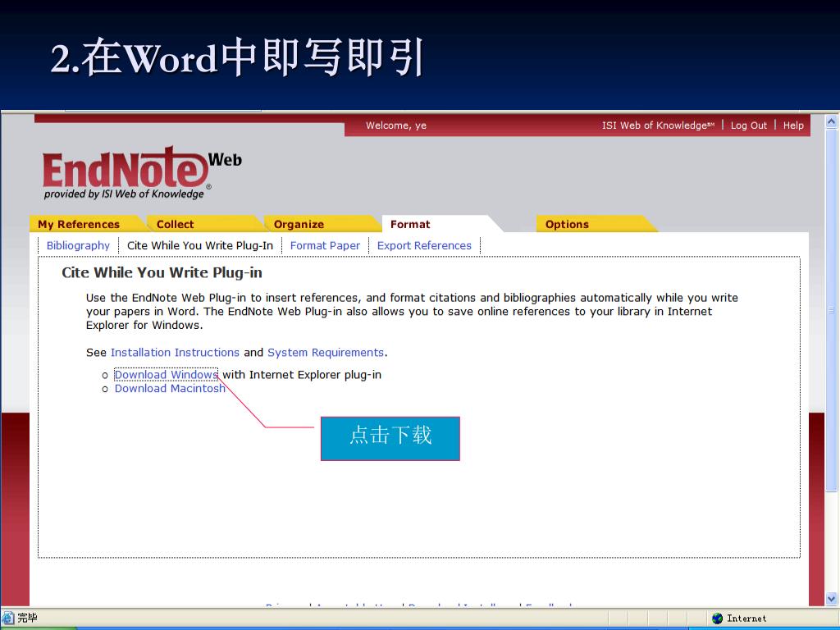Click the 'Welcome, ye' text
The image size is (840, 630).
click(396, 126)
